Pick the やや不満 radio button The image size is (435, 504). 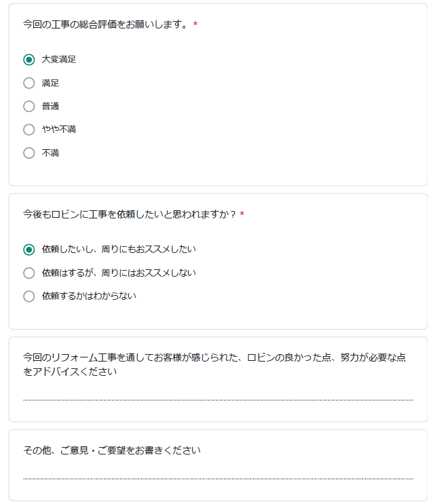click(x=29, y=130)
